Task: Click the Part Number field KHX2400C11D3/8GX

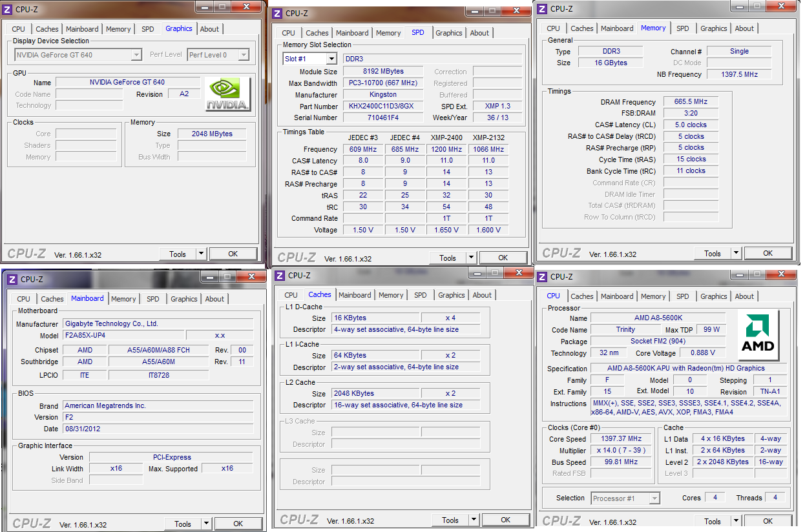Action: click(x=383, y=107)
